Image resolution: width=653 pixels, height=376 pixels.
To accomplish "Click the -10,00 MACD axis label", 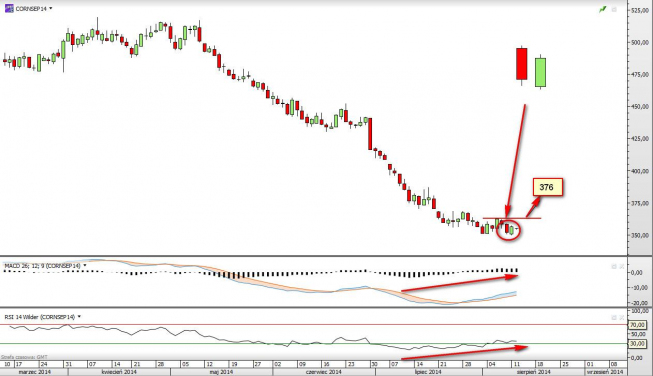I will pos(639,288).
